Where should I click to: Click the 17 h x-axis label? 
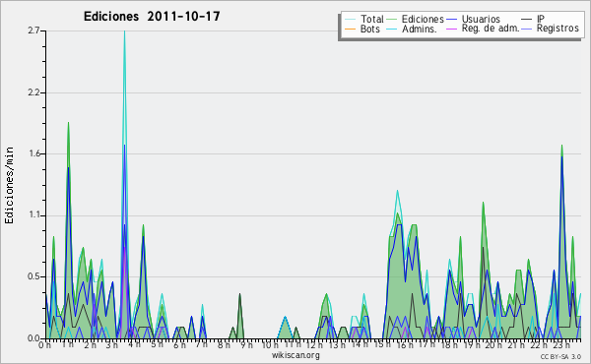point(427,344)
